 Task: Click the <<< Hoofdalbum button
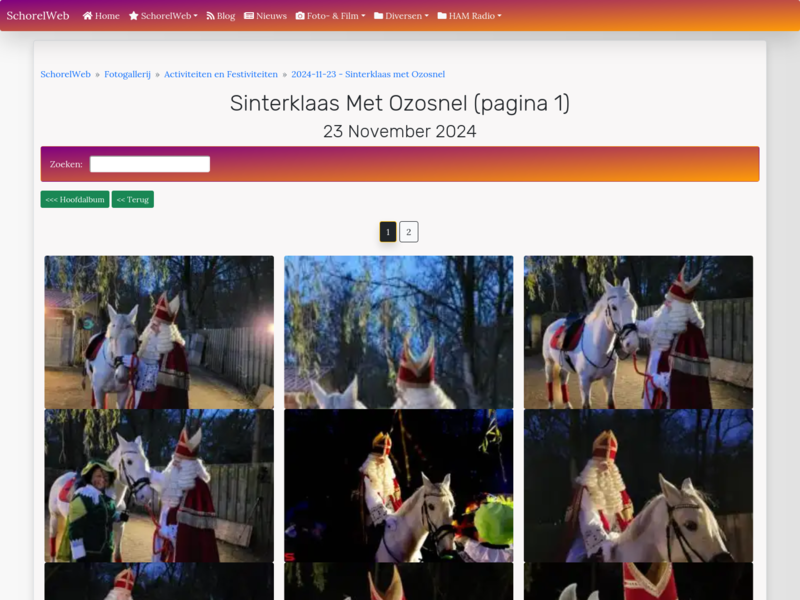(x=75, y=199)
